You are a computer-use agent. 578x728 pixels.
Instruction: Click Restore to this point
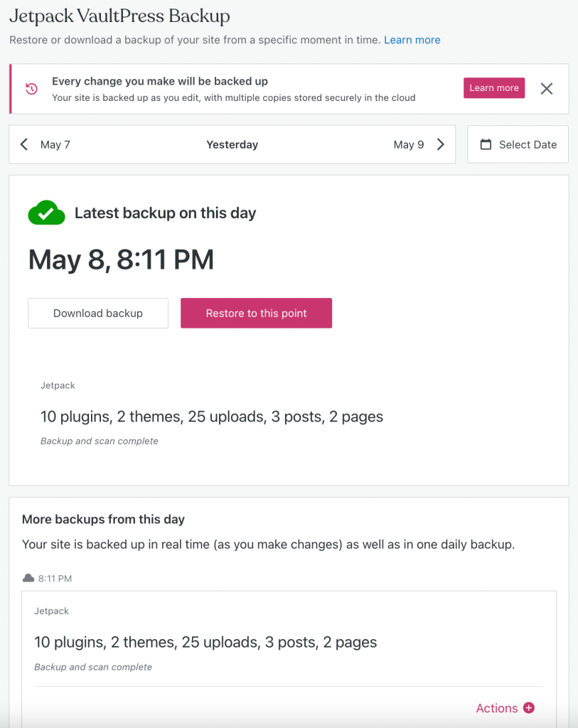click(256, 314)
